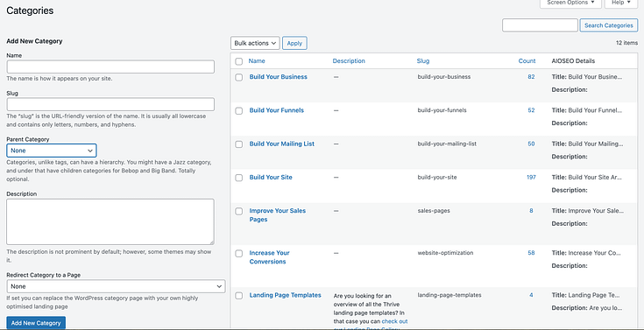Open the Bulk actions dropdown
The image size is (644, 330).
click(255, 43)
